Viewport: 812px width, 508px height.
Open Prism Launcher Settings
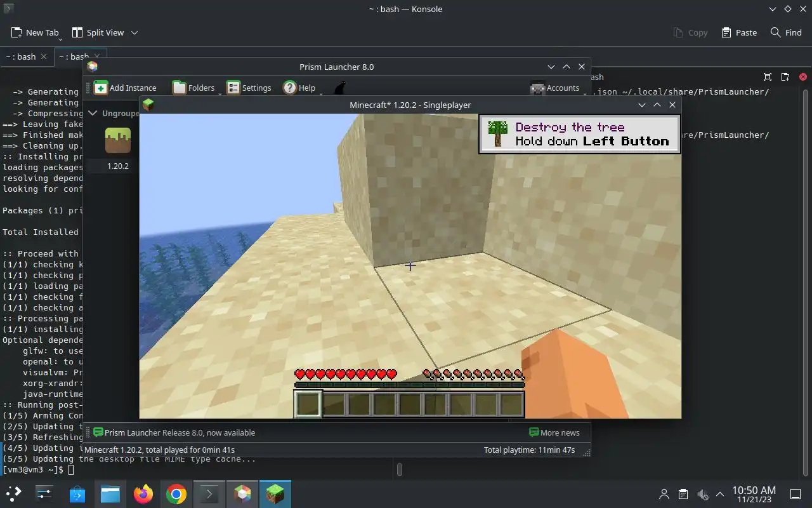pyautogui.click(x=249, y=88)
